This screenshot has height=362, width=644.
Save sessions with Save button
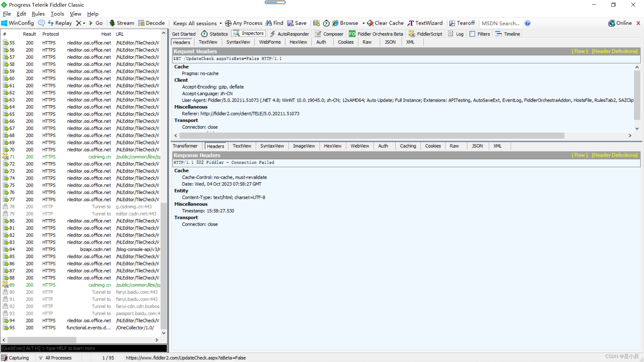[x=297, y=23]
